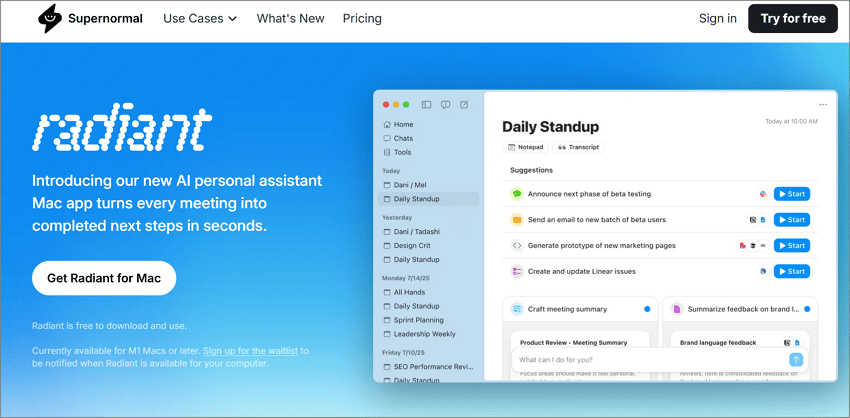Open the What's New page
850x418 pixels.
coord(291,18)
